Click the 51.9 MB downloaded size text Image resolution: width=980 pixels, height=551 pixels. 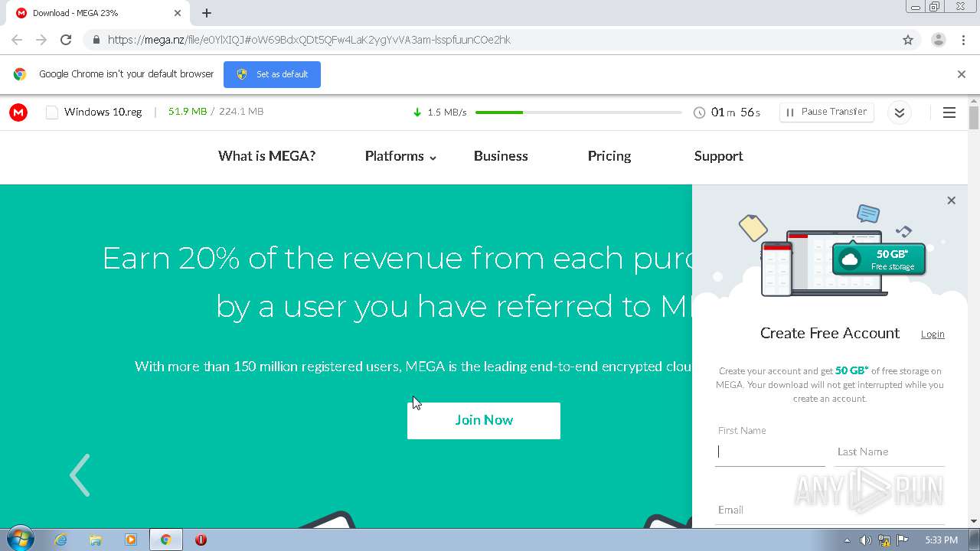[188, 112]
